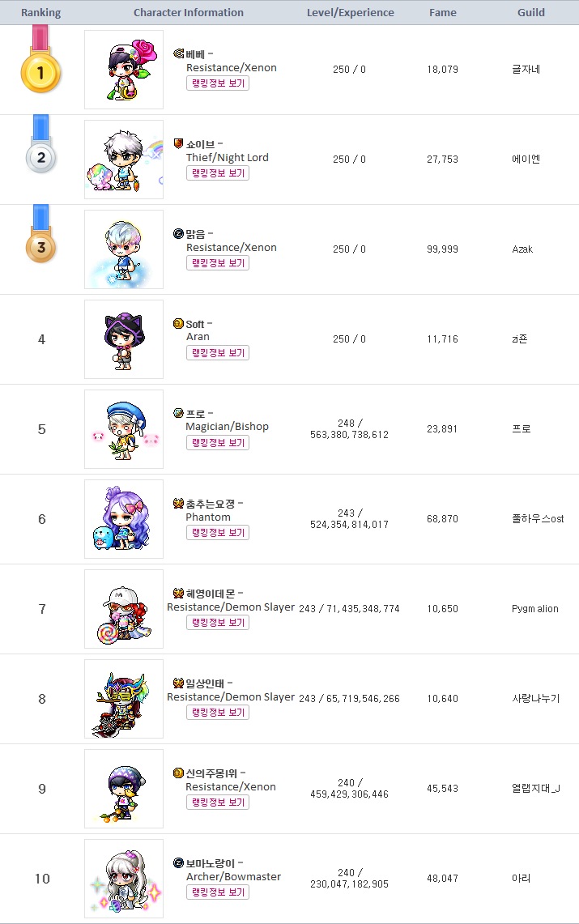Open the Pygmalion guild link
The image size is (579, 924).
[535, 609]
